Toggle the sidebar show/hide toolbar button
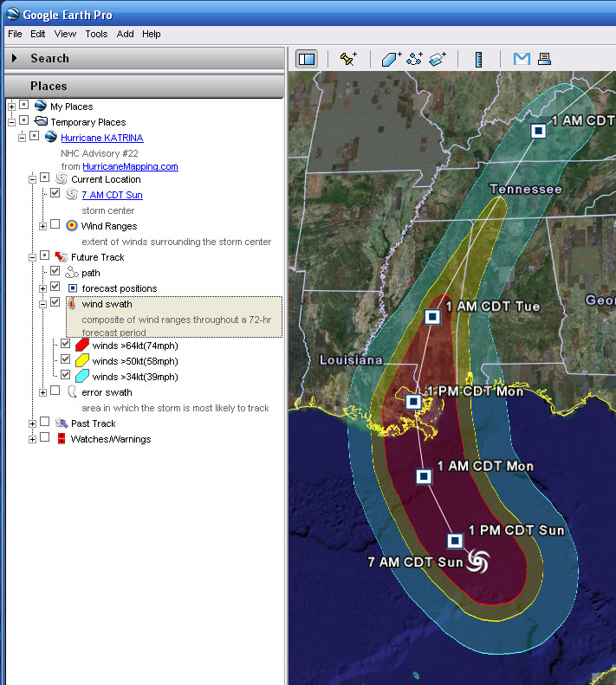616x685 pixels. click(307, 59)
